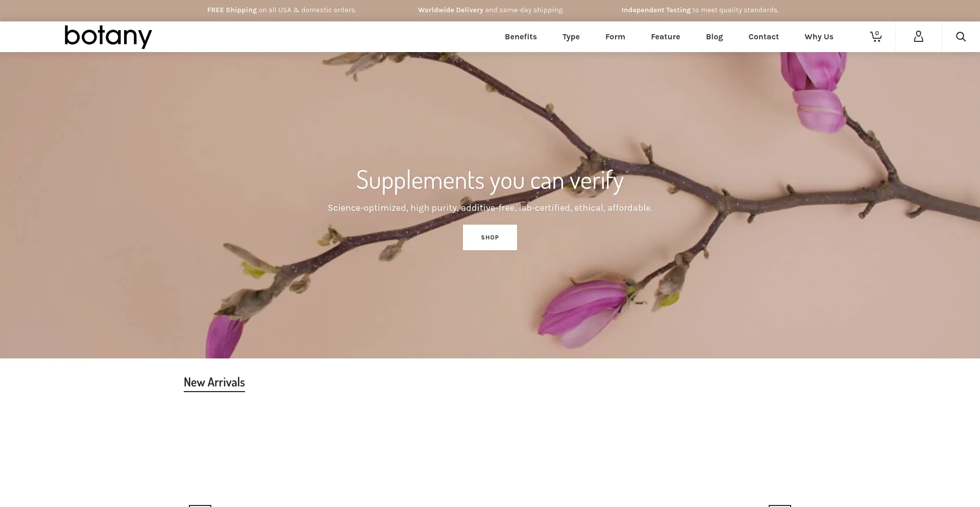Click the botany logo

click(x=108, y=37)
